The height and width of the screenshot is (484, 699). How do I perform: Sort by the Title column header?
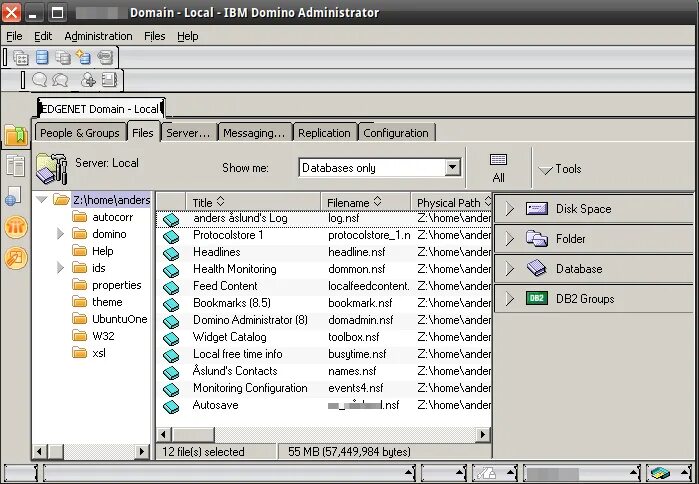253,202
